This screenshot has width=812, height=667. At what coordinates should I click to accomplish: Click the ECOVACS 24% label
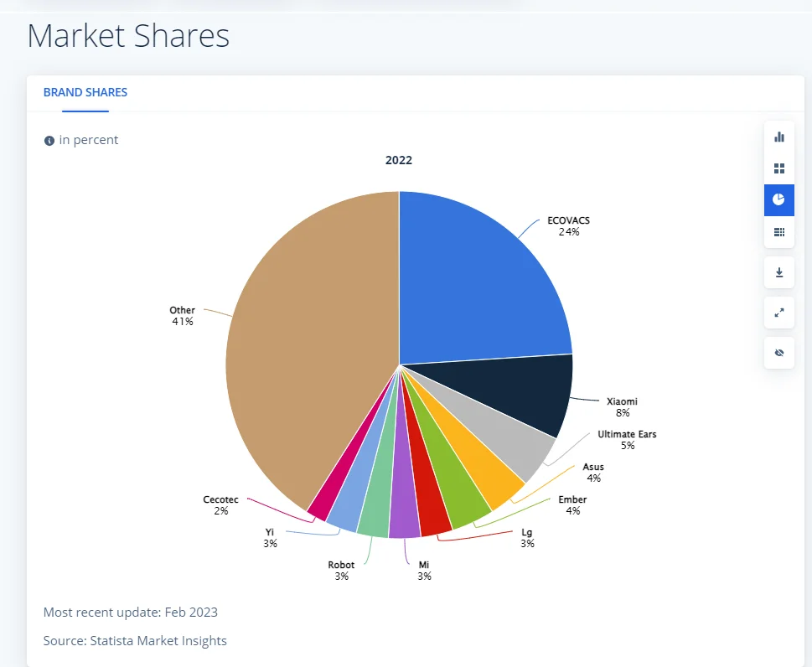click(x=569, y=226)
